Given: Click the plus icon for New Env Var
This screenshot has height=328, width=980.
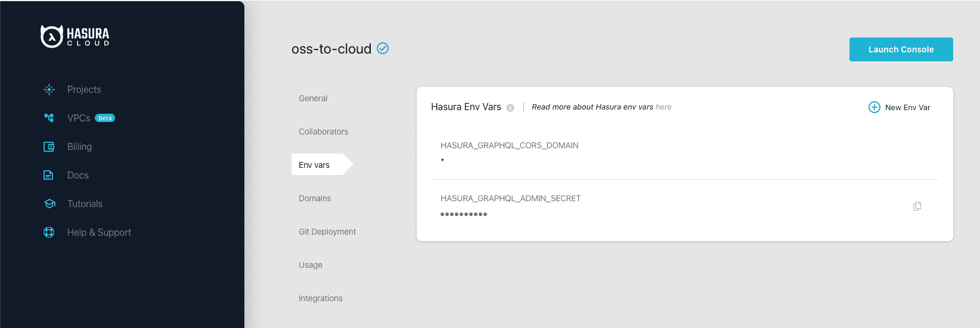Looking at the screenshot, I should [x=874, y=107].
